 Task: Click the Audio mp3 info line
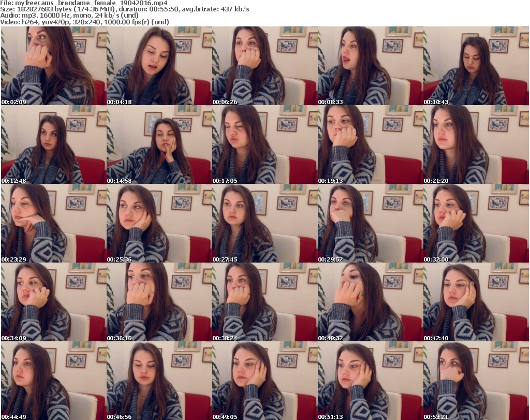click(69, 16)
